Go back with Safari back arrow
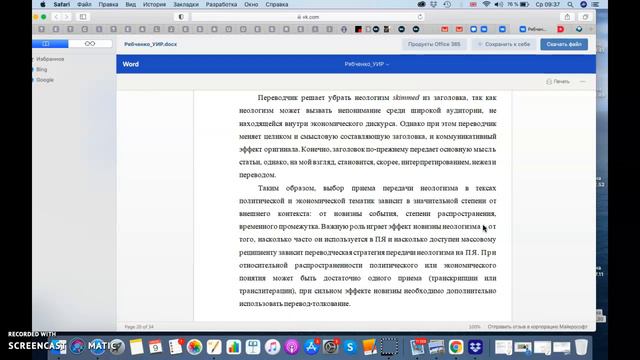Screen dimensions: 640x360 (x=56, y=17)
